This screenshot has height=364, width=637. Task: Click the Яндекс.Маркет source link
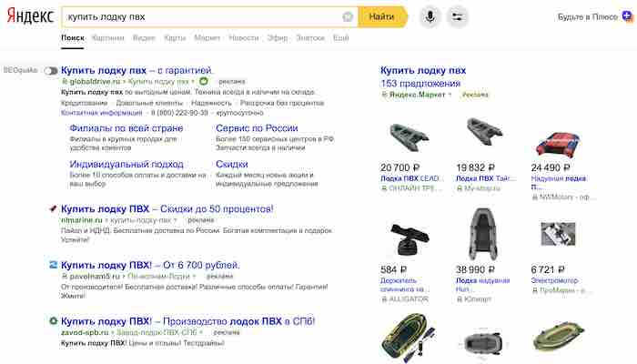coord(417,95)
